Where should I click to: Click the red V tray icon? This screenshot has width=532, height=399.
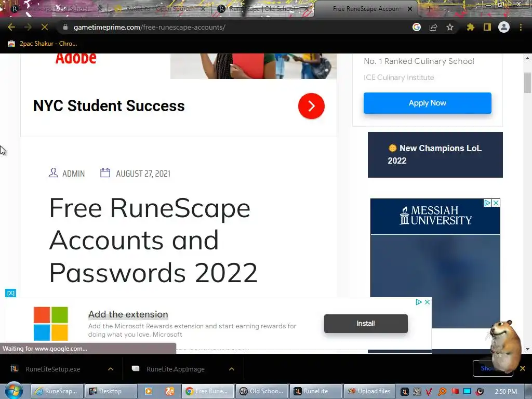pyautogui.click(x=429, y=392)
